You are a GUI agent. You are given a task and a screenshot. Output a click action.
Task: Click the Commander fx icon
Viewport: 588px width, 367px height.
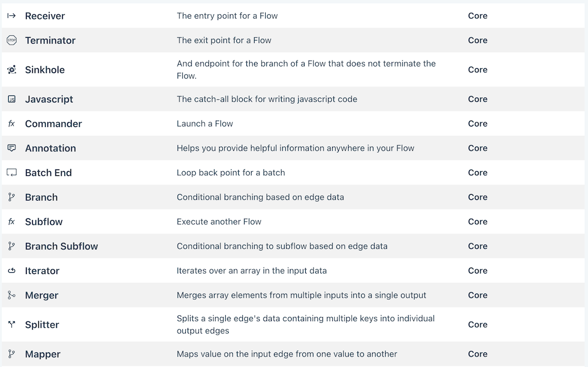[11, 124]
